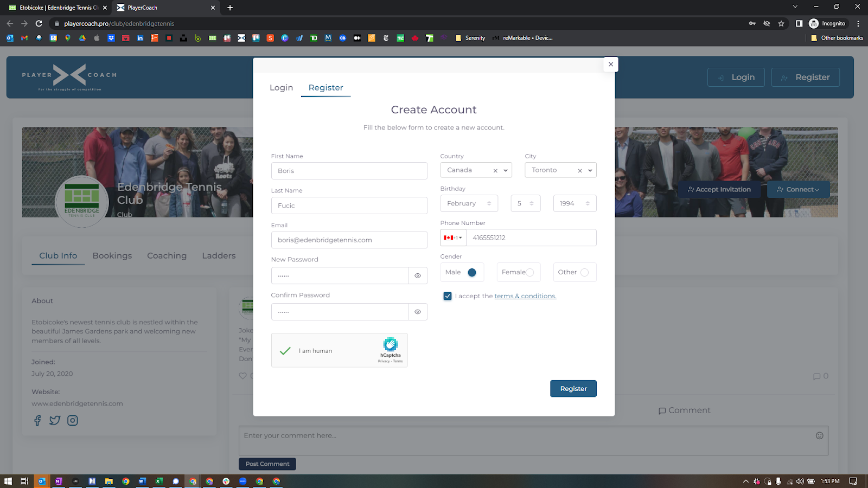The height and width of the screenshot is (488, 868).
Task: Click the Login button in page header
Action: coord(736,78)
